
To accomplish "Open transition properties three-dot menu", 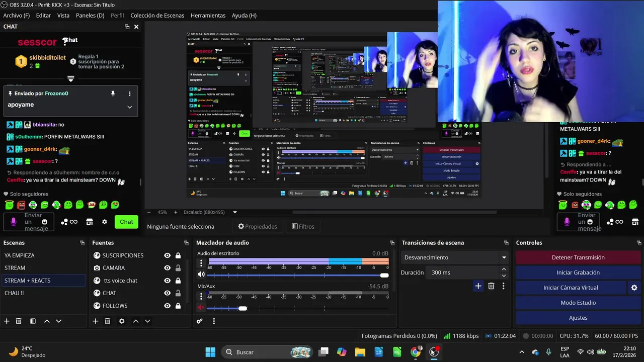I will (x=503, y=286).
